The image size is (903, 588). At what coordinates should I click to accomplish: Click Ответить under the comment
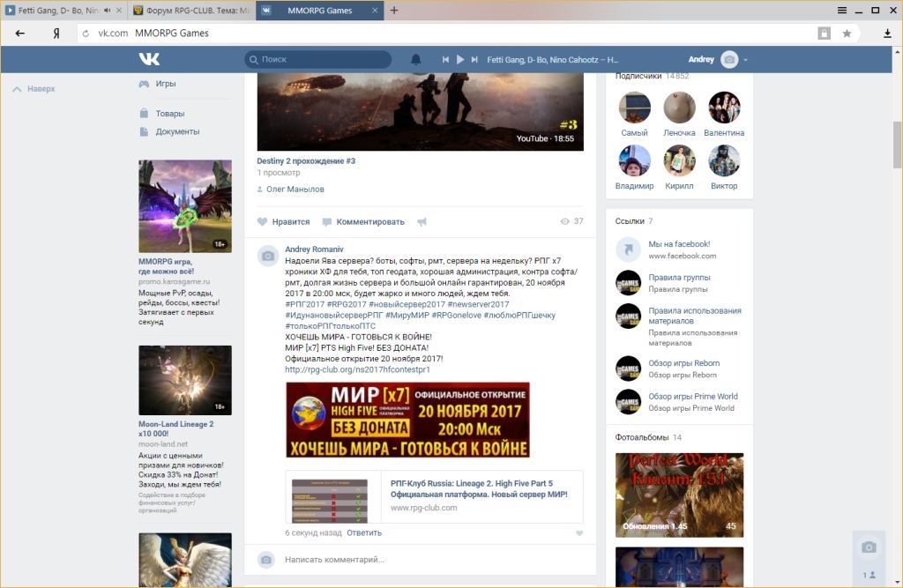coord(364,532)
